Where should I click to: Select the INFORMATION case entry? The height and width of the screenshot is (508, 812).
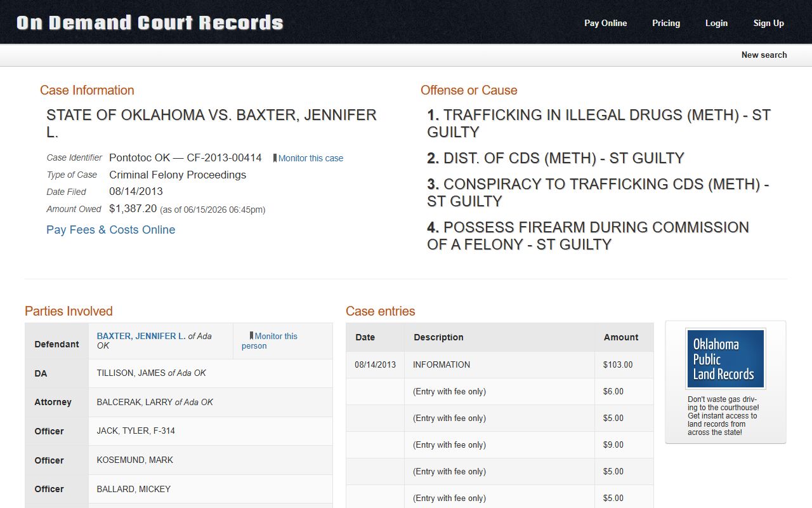click(442, 364)
